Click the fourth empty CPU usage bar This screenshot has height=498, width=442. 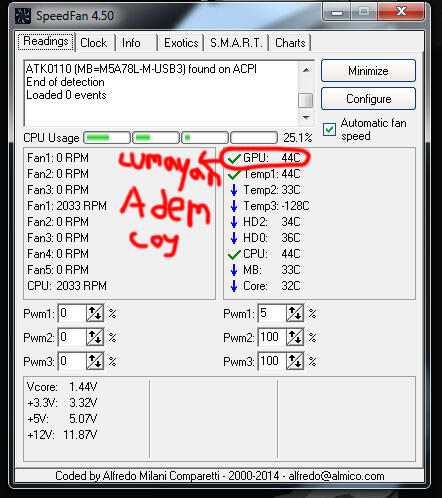coord(254,137)
